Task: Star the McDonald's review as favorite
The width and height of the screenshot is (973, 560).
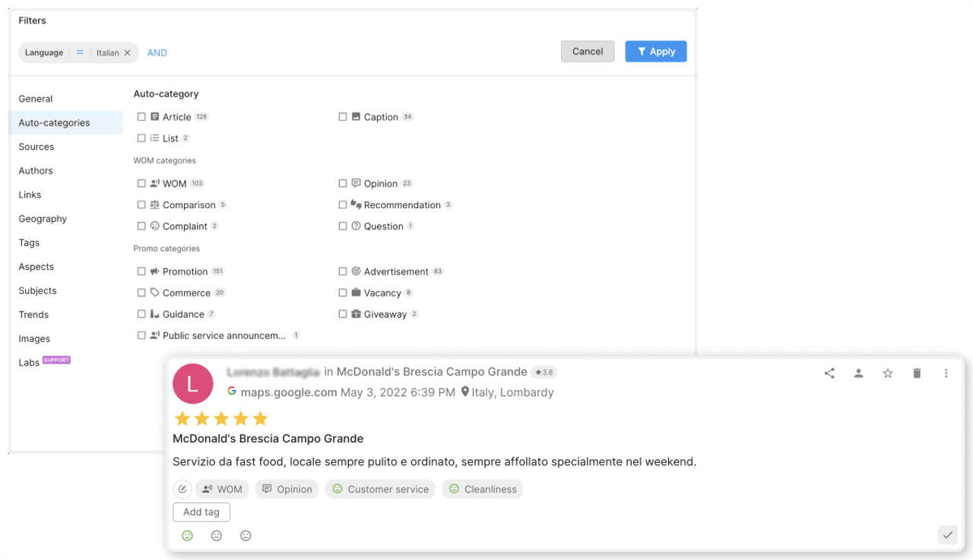Action: pos(887,373)
